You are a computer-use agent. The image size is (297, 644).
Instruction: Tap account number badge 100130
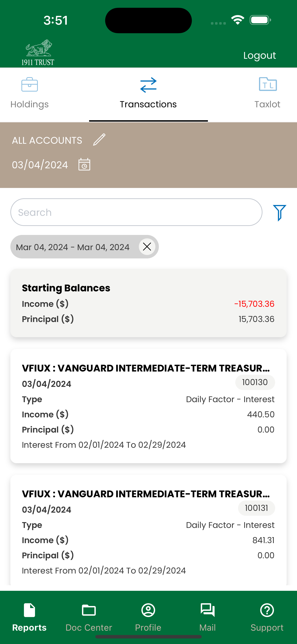coord(255,382)
